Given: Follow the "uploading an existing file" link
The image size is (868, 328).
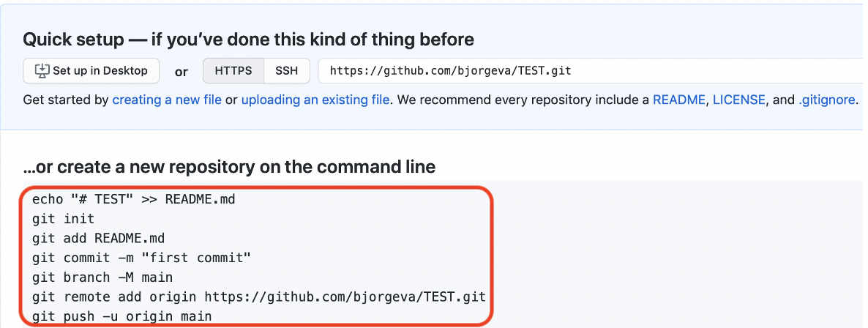Looking at the screenshot, I should [x=315, y=100].
